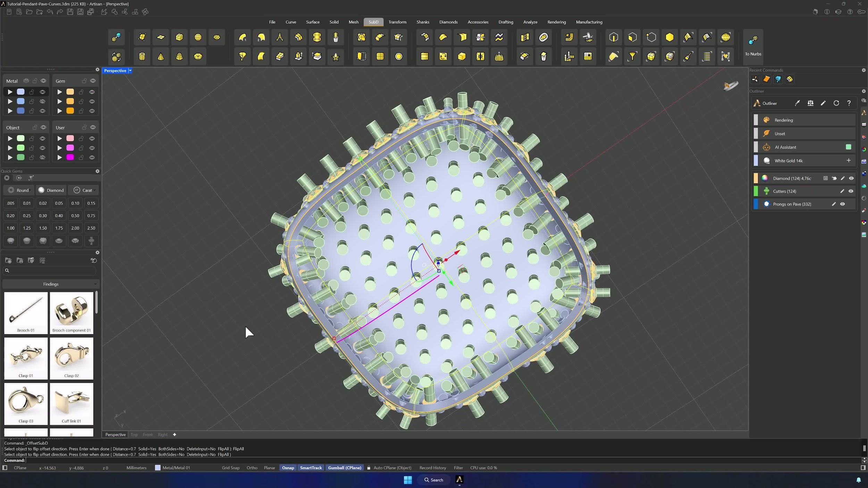Open the Diamonds menu tab
868x488 pixels.
pos(448,22)
